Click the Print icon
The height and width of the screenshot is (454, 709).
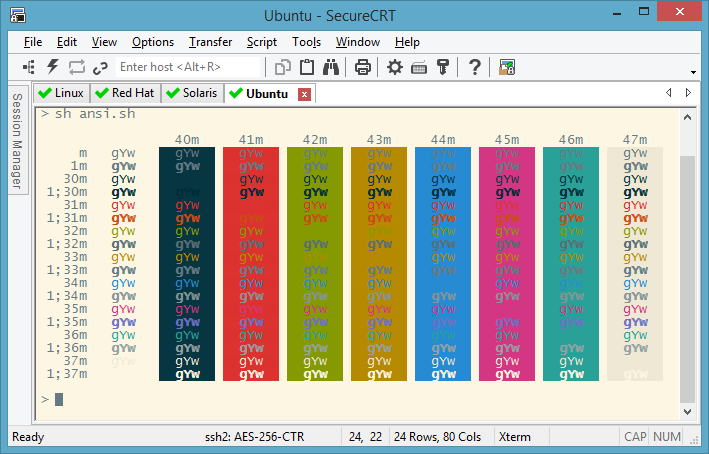(362, 67)
